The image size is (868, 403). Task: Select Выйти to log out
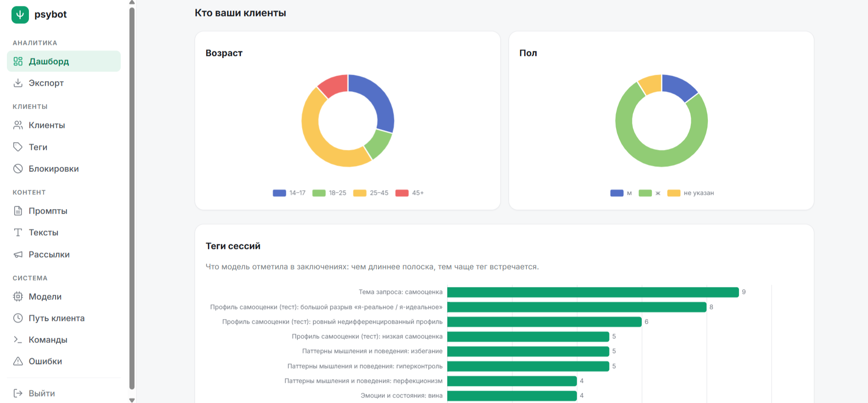pos(64,393)
